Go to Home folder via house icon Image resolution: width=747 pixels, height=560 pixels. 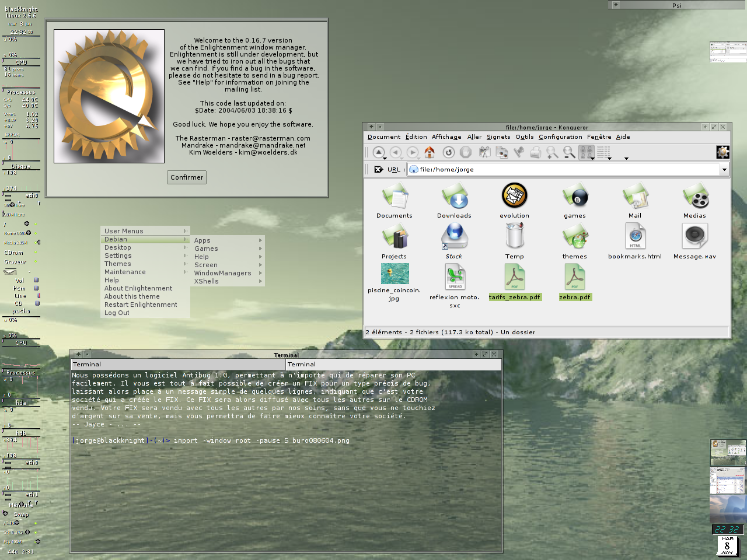pyautogui.click(x=430, y=152)
